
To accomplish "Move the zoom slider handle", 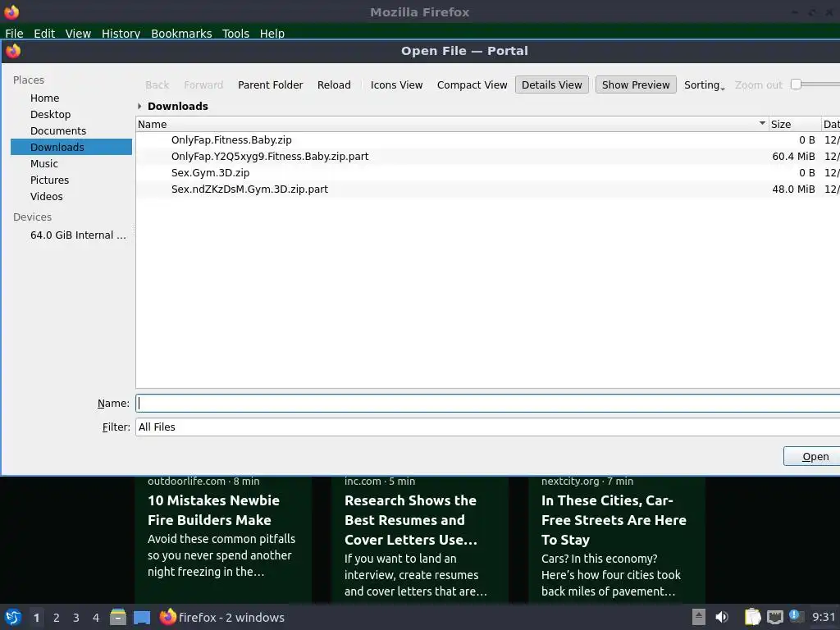I will tap(796, 84).
